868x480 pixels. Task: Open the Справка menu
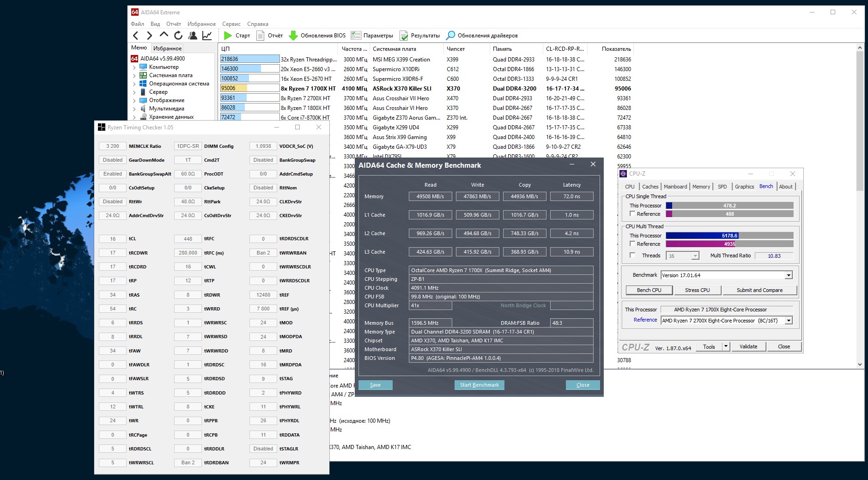(258, 24)
